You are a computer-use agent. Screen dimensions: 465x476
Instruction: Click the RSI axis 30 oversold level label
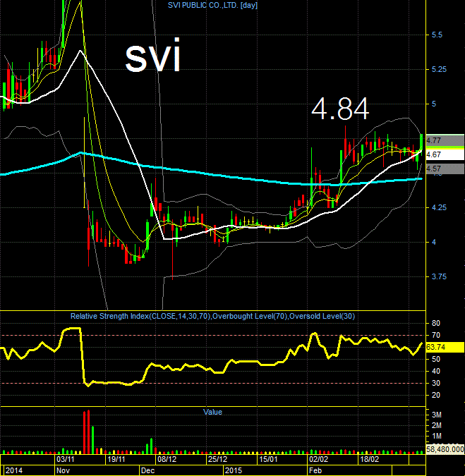tap(436, 383)
